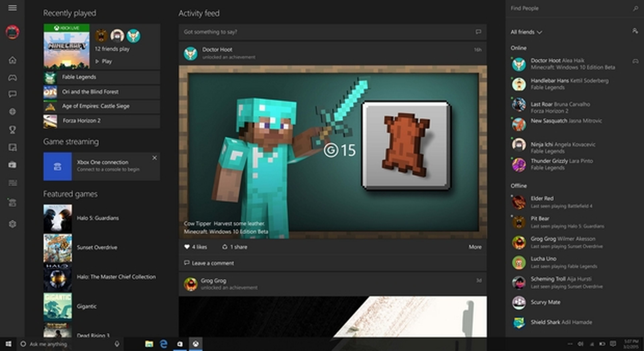Select Elder Red in the offline friends
The image size is (644, 351).
tap(575, 202)
